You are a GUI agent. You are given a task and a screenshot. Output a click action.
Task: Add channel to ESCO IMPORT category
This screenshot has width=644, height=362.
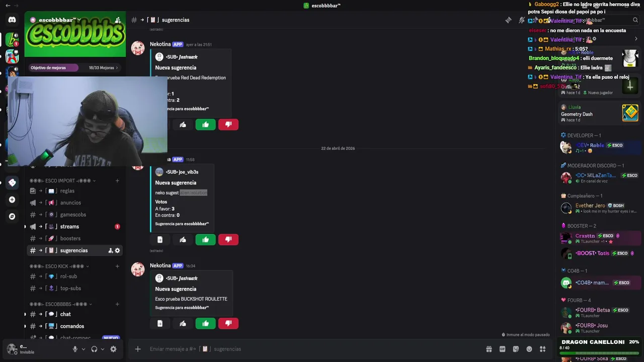(x=117, y=180)
